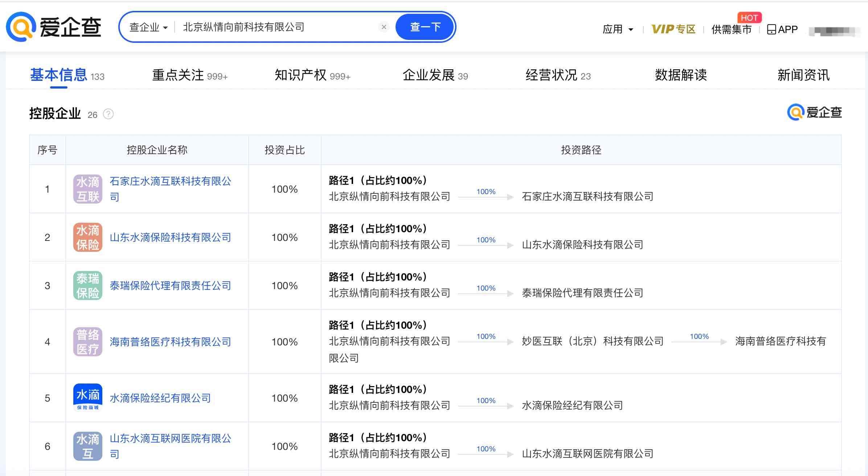
Task: Click the 投资路径 column header
Action: [581, 150]
